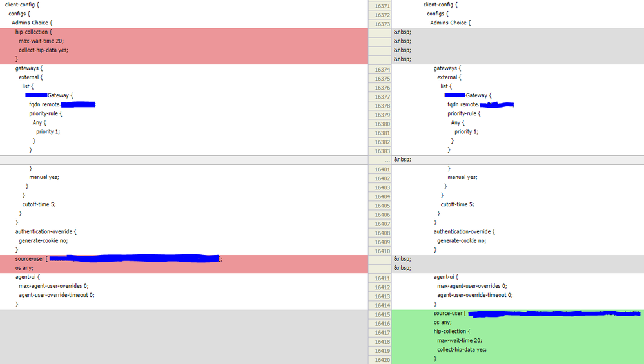Click the added 'max-wait-time 20;' line on the right
This screenshot has width=644, height=364.
pyautogui.click(x=518, y=341)
